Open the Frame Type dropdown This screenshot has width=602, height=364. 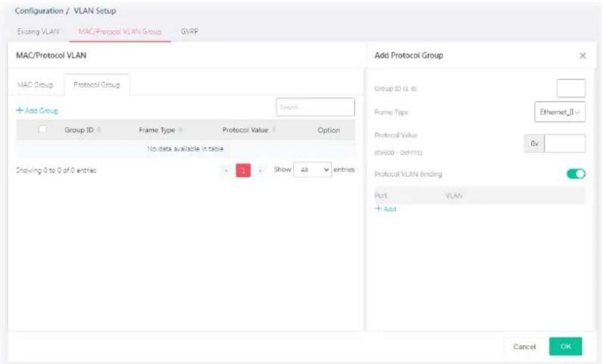coord(560,112)
